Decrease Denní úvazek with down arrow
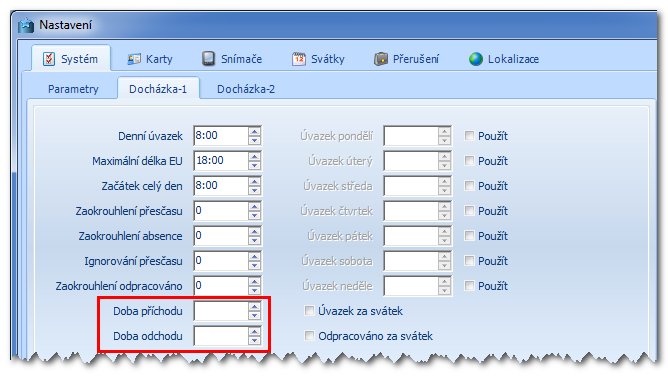This screenshot has width=668, height=380. click(x=254, y=140)
